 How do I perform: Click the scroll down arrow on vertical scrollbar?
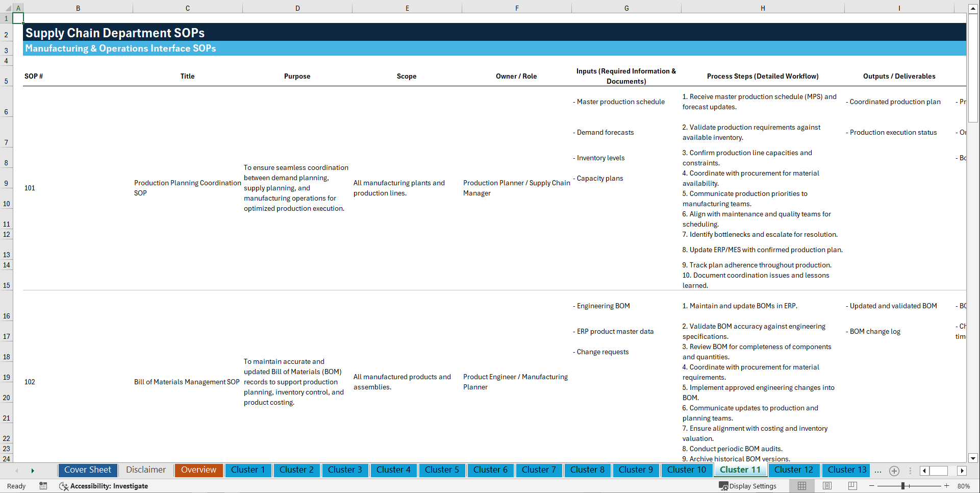[974, 458]
